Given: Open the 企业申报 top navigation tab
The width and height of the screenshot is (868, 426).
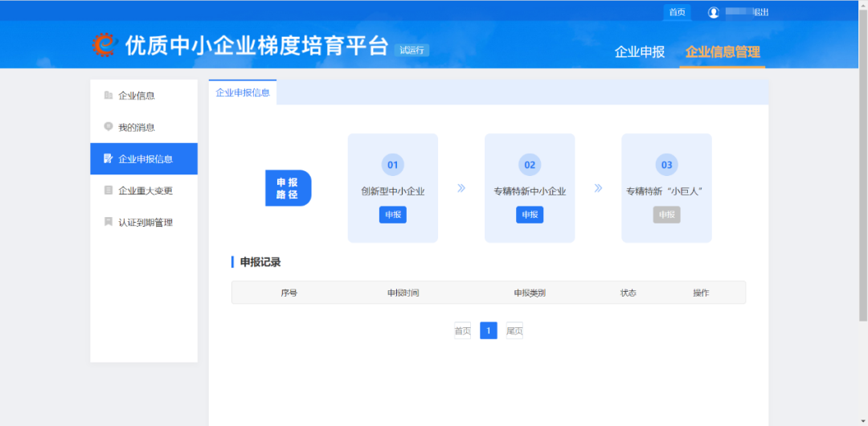Looking at the screenshot, I should pos(640,52).
